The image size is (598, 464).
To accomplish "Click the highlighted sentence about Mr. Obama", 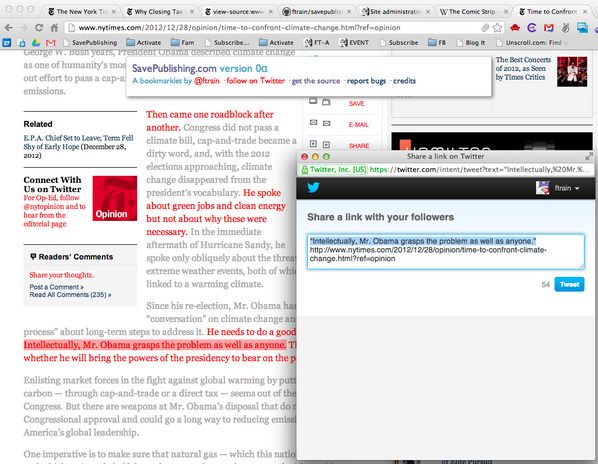I will pos(155,345).
